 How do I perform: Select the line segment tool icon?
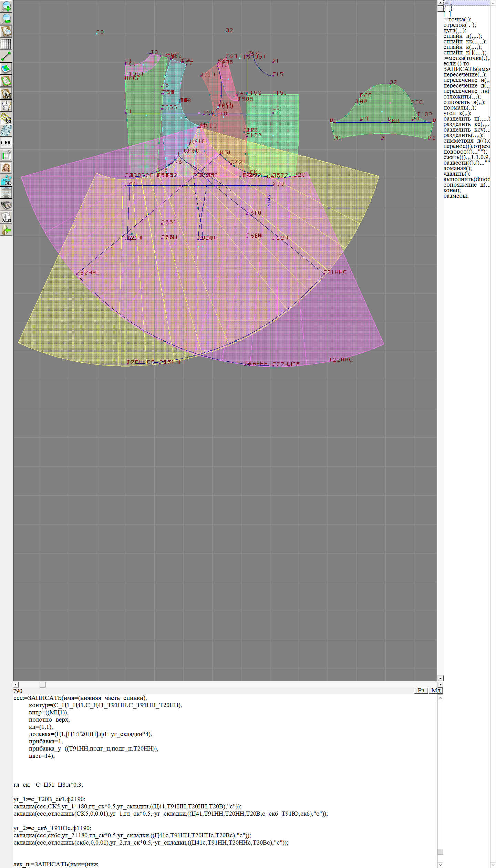click(x=6, y=56)
